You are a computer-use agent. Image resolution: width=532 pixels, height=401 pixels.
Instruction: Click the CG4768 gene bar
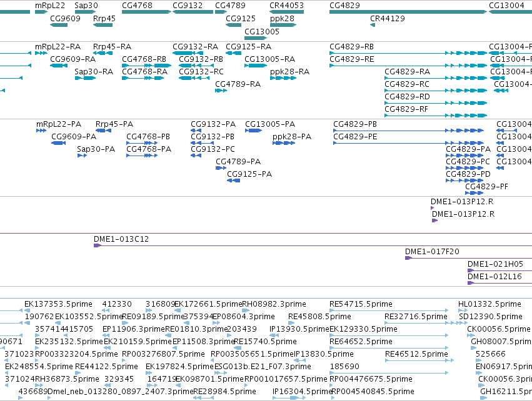point(146,12)
